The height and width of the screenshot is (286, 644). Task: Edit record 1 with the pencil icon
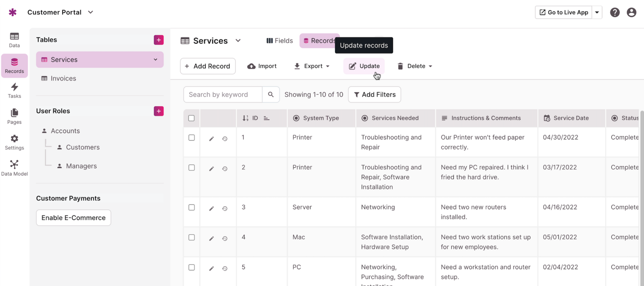[x=211, y=139]
